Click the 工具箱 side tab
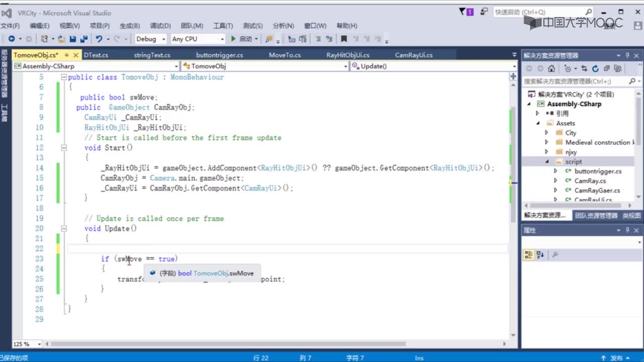The height and width of the screenshot is (362, 644). (x=4, y=114)
